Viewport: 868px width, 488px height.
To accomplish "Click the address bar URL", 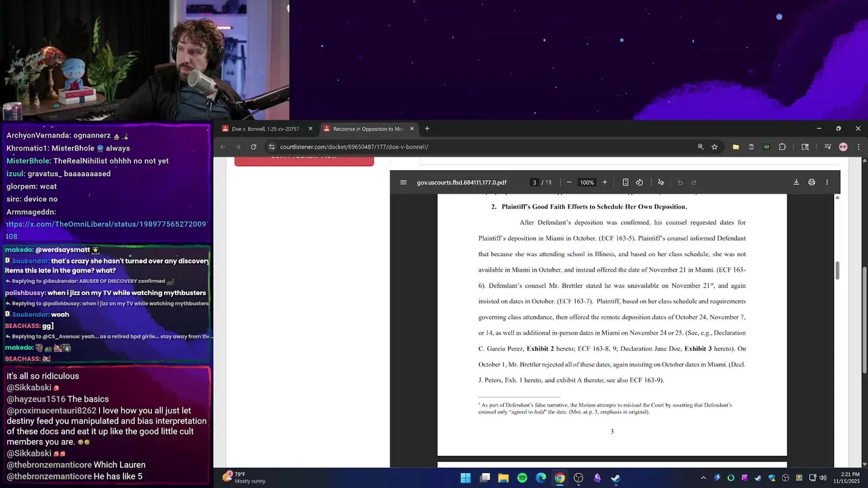I will (x=354, y=146).
